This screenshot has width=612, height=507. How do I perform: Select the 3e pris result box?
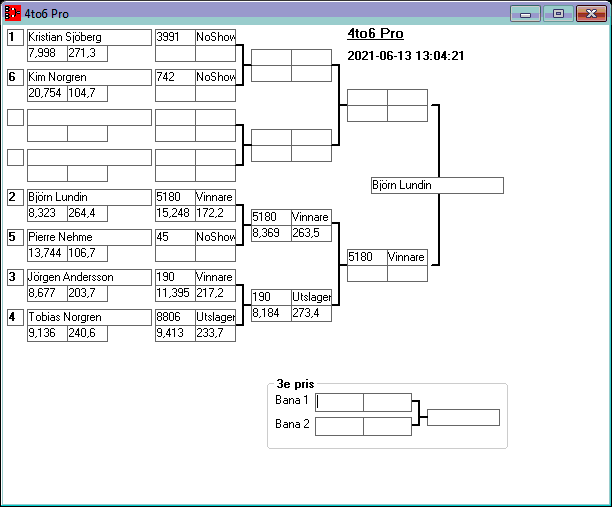point(463,417)
